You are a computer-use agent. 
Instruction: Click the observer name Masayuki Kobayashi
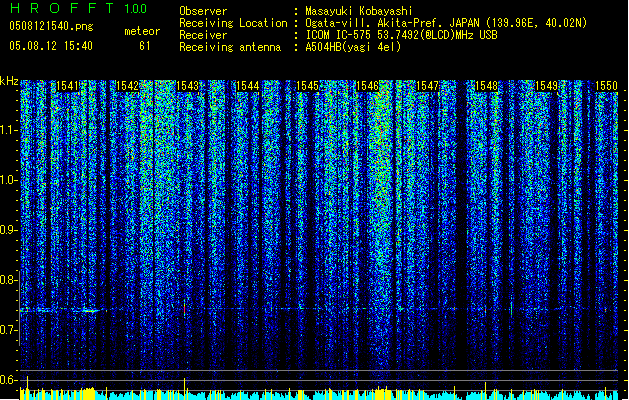359,11
